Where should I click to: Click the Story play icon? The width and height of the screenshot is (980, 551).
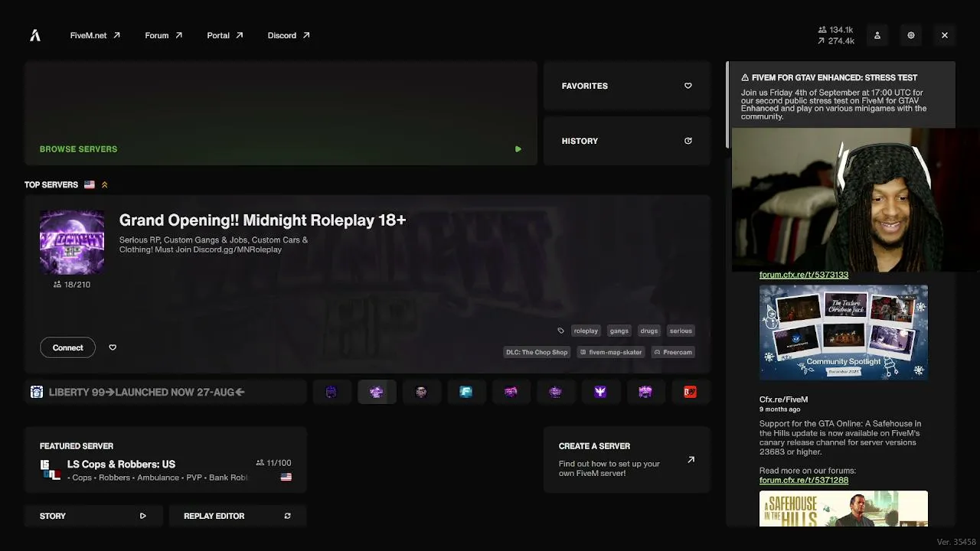pos(142,516)
